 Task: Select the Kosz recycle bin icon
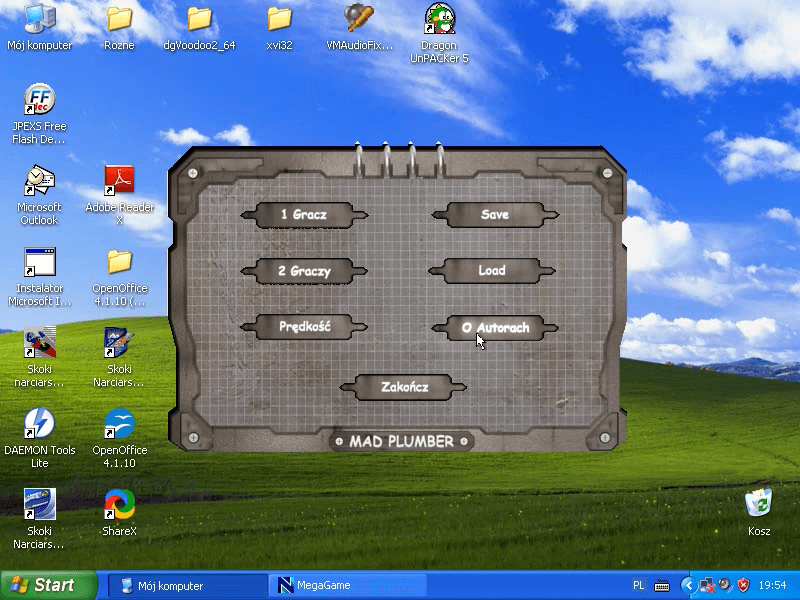click(759, 512)
